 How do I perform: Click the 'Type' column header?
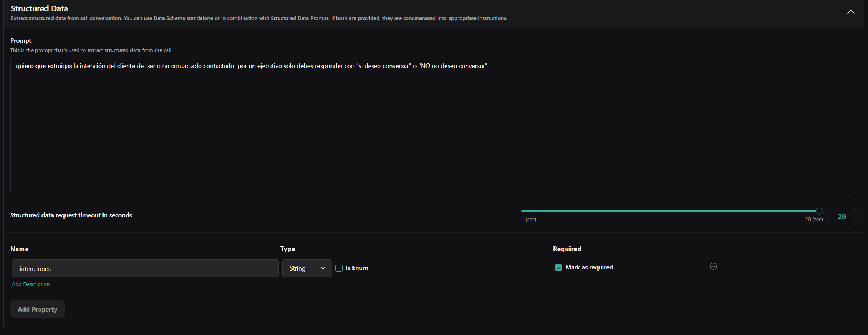pos(288,249)
